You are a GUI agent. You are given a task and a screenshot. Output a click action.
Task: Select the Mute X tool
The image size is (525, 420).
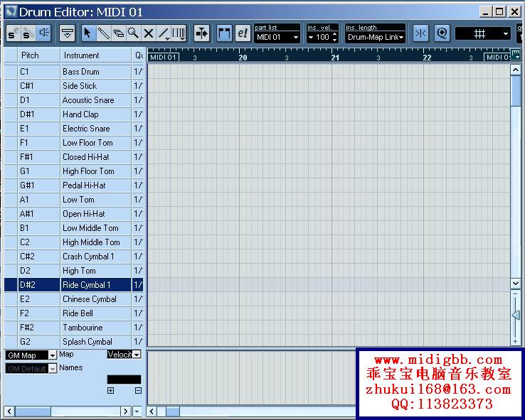(x=149, y=33)
